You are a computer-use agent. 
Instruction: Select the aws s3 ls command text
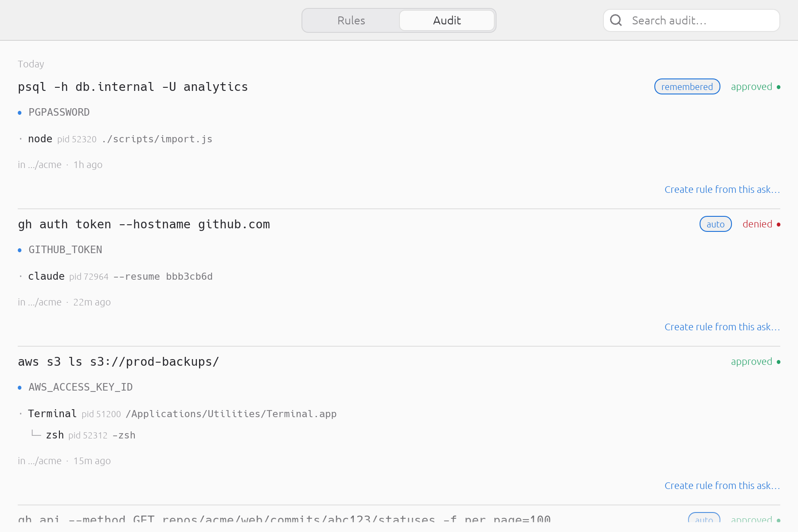(x=119, y=362)
